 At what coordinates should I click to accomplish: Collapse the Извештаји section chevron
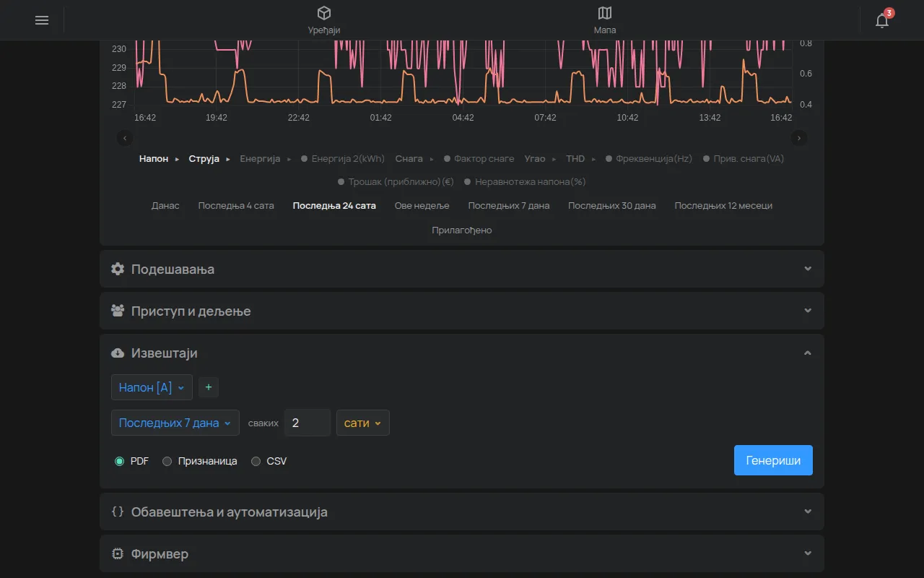(x=808, y=353)
